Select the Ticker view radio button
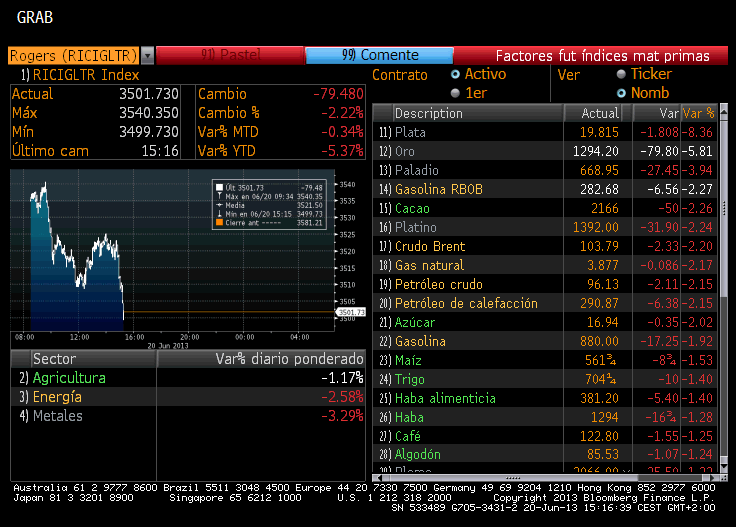The image size is (736, 527). click(621, 74)
